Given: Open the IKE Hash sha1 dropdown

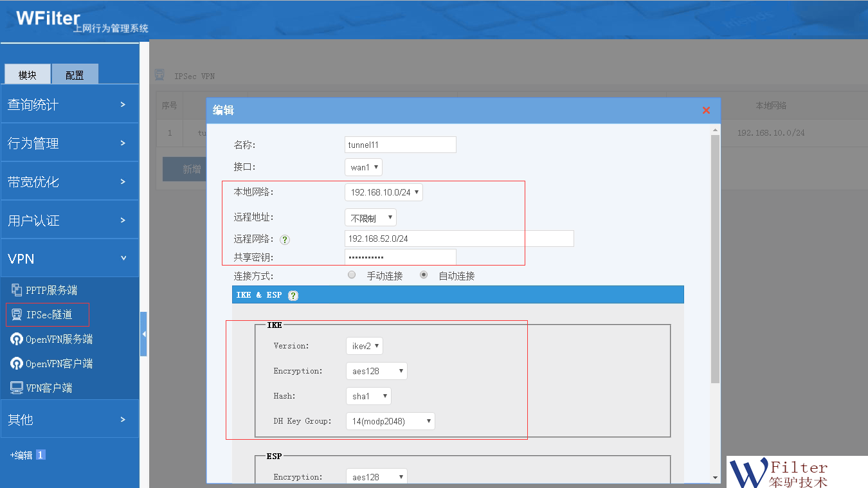Looking at the screenshot, I should [368, 396].
